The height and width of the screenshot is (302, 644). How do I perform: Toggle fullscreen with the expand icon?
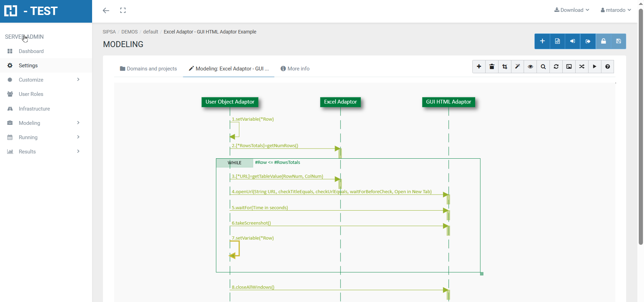tap(123, 10)
